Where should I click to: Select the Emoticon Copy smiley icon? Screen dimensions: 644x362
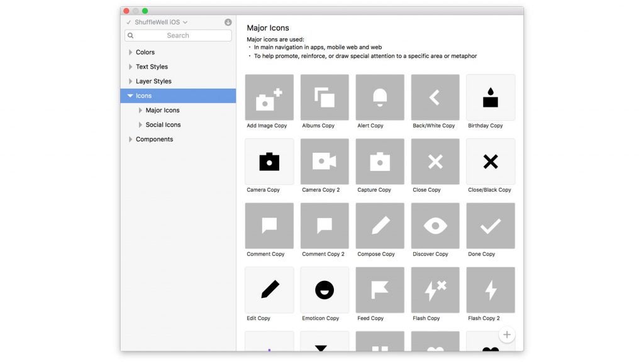pos(325,290)
